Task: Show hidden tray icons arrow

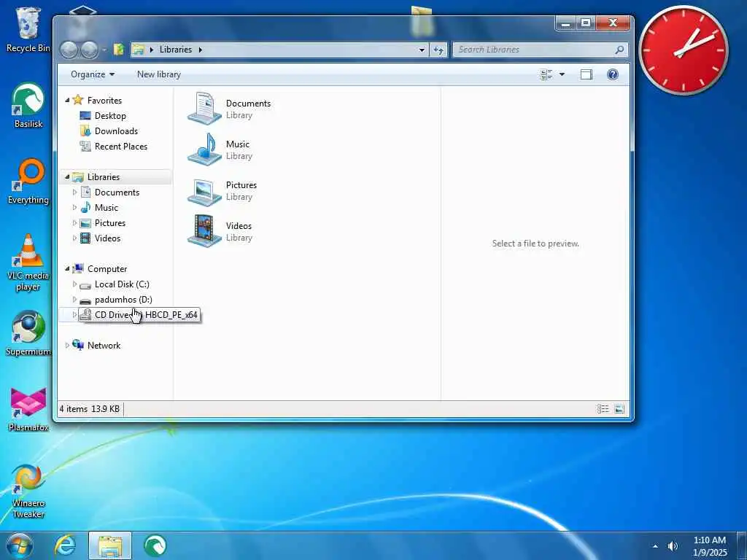Action: coord(655,546)
